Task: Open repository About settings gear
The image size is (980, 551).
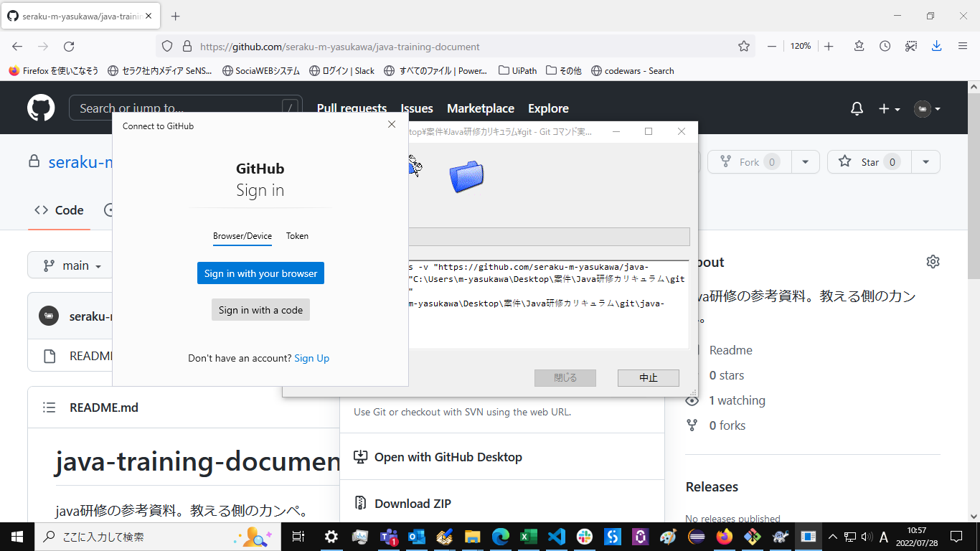Action: [x=933, y=262]
